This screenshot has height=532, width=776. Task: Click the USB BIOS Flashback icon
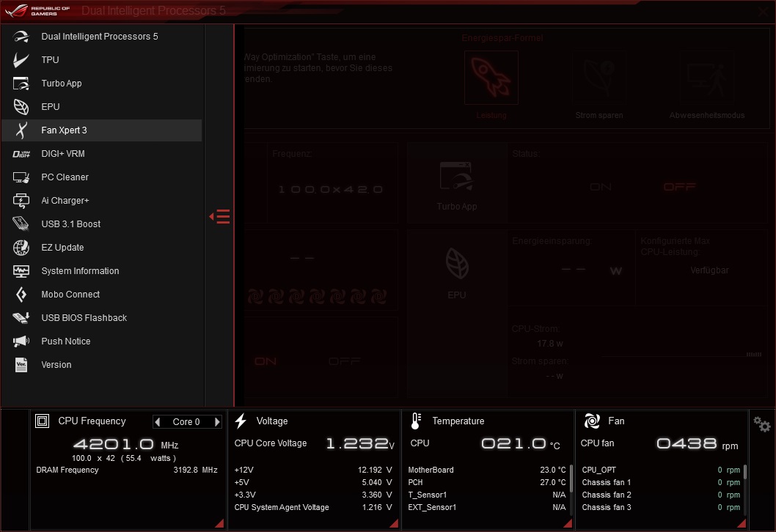point(21,318)
